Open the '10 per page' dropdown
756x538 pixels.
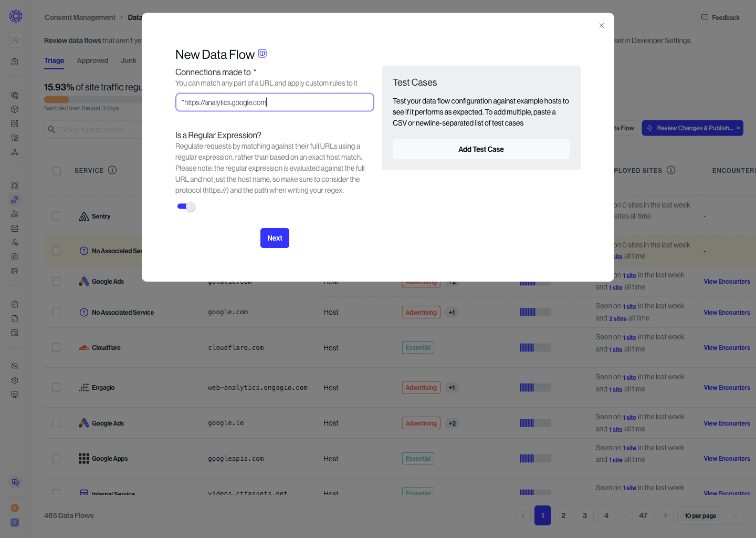(710, 515)
